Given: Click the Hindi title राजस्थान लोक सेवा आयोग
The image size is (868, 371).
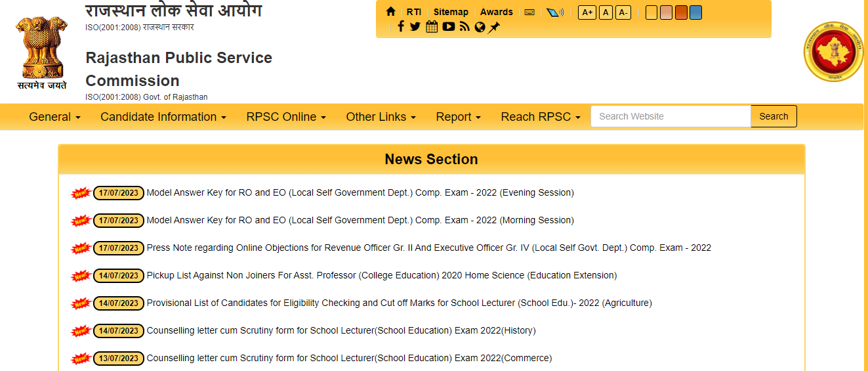Looking at the screenshot, I should pos(173,11).
